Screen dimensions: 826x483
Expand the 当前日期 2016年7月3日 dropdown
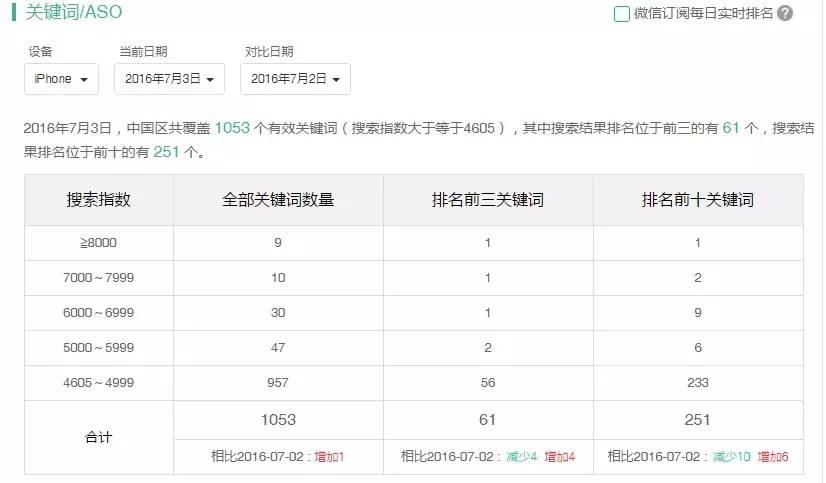(169, 79)
